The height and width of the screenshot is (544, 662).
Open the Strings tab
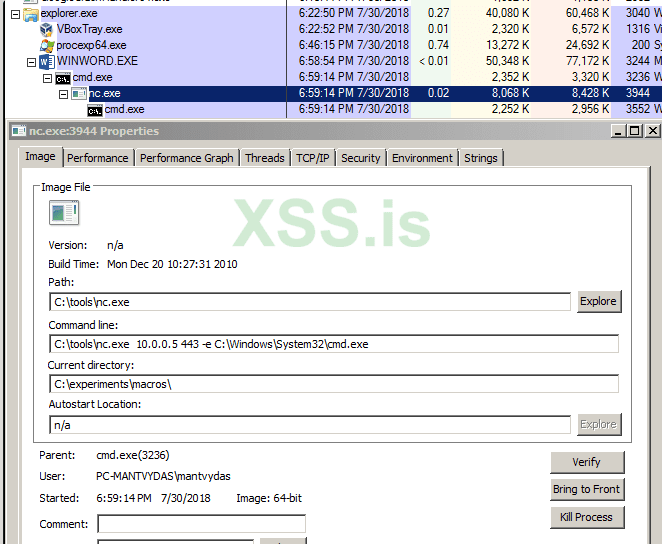coord(481,158)
